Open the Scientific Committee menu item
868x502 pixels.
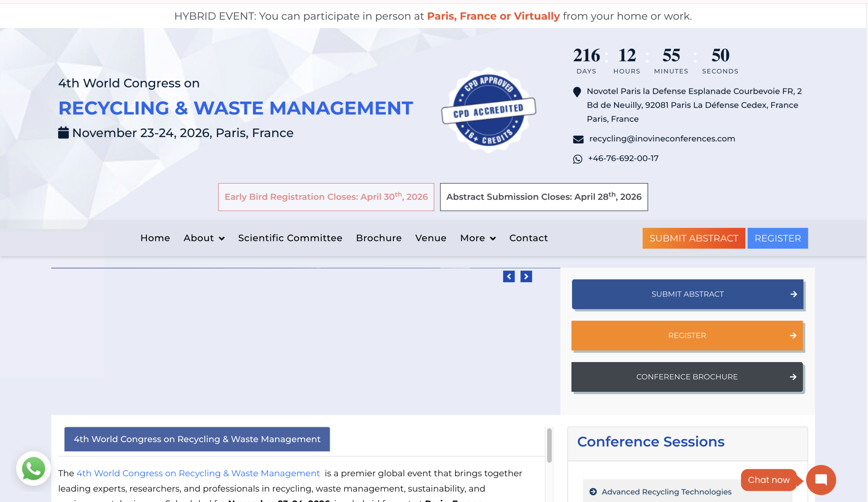pyautogui.click(x=290, y=238)
